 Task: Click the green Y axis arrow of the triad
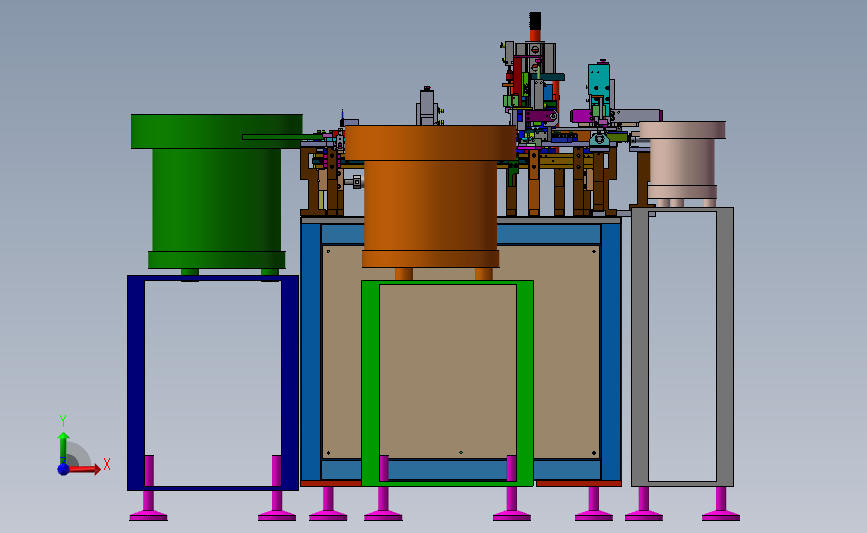click(63, 448)
